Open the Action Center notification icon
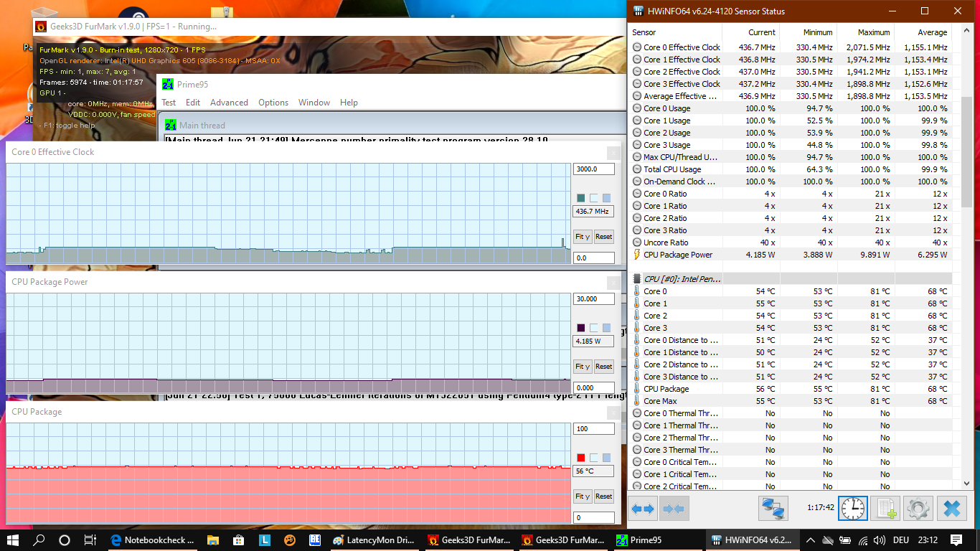980x551 pixels. pos(956,540)
